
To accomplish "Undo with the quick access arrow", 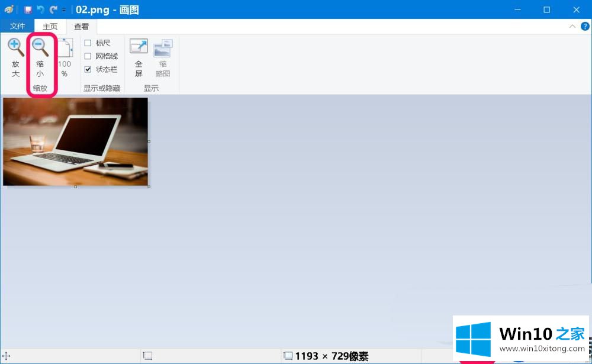I will (x=40, y=9).
